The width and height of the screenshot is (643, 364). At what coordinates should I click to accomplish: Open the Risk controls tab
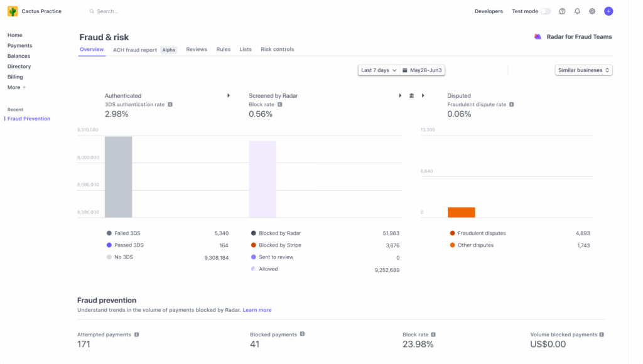tap(277, 49)
